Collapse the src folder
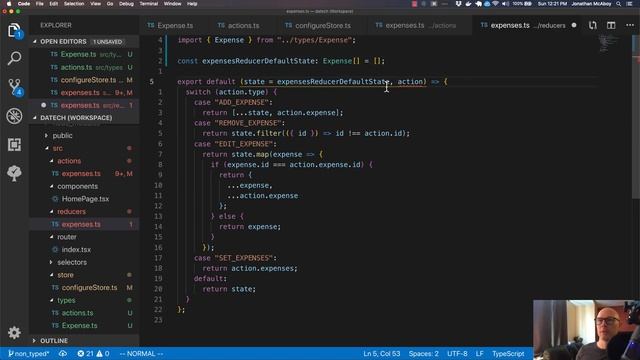This screenshot has height=360, width=640. tap(58, 148)
